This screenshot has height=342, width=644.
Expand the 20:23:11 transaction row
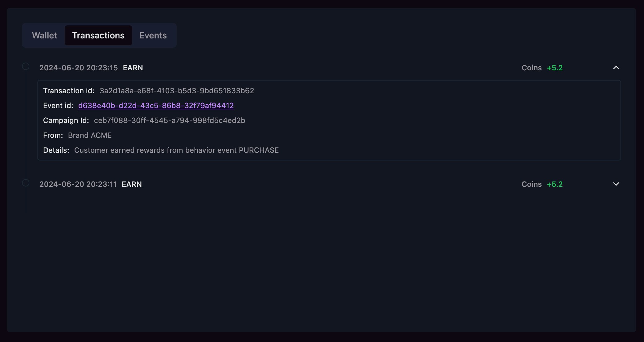pos(616,184)
